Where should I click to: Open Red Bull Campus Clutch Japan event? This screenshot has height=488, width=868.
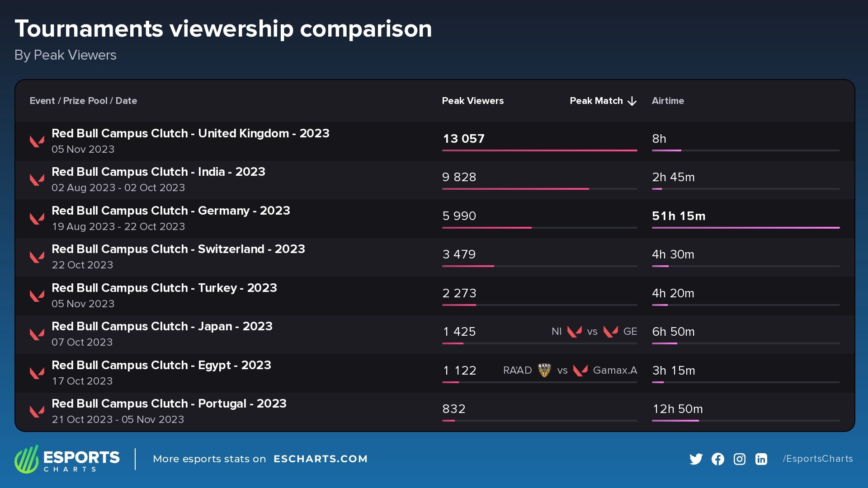tap(162, 326)
